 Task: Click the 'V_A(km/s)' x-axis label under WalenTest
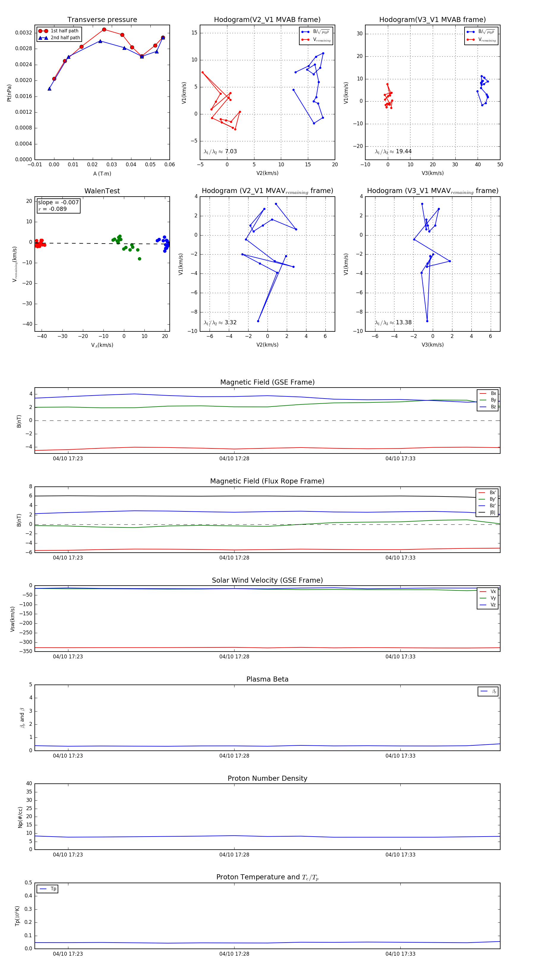[x=102, y=345]
